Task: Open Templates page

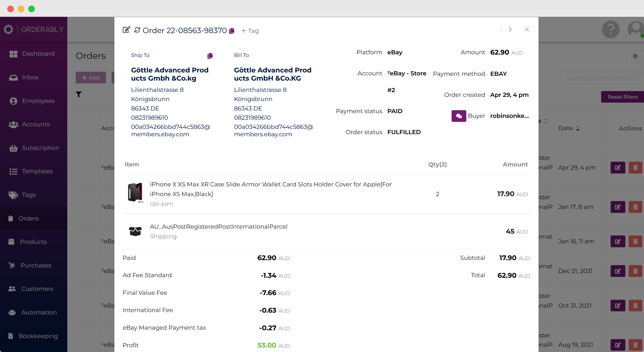Action: pos(34,171)
